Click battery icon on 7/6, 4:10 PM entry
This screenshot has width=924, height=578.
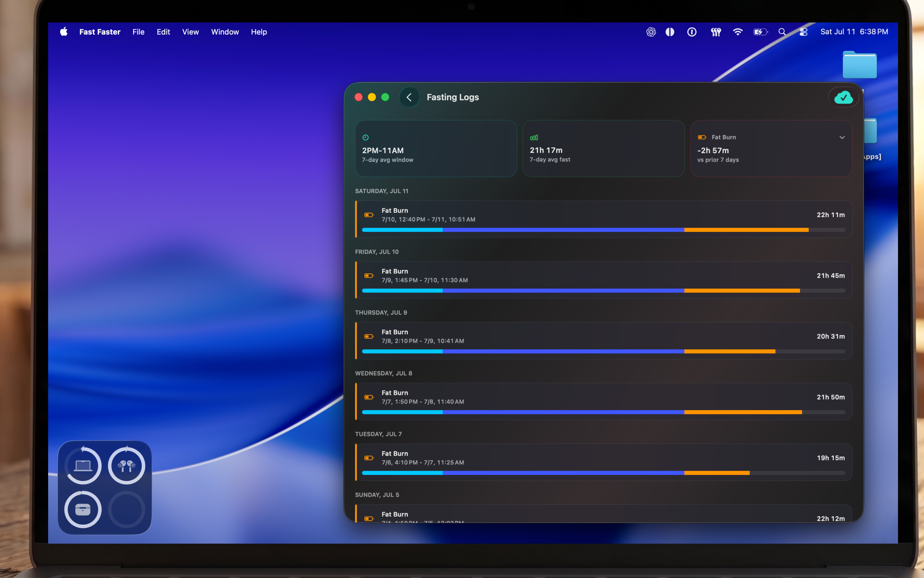click(x=369, y=458)
